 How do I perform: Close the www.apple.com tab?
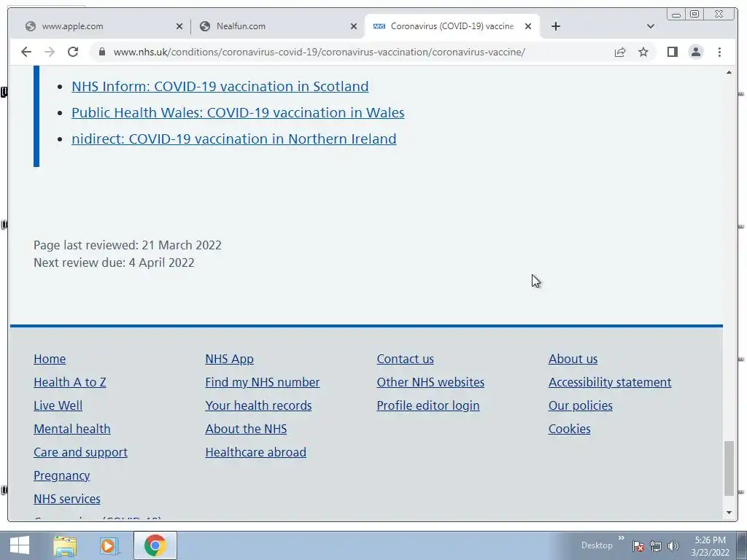tap(179, 26)
